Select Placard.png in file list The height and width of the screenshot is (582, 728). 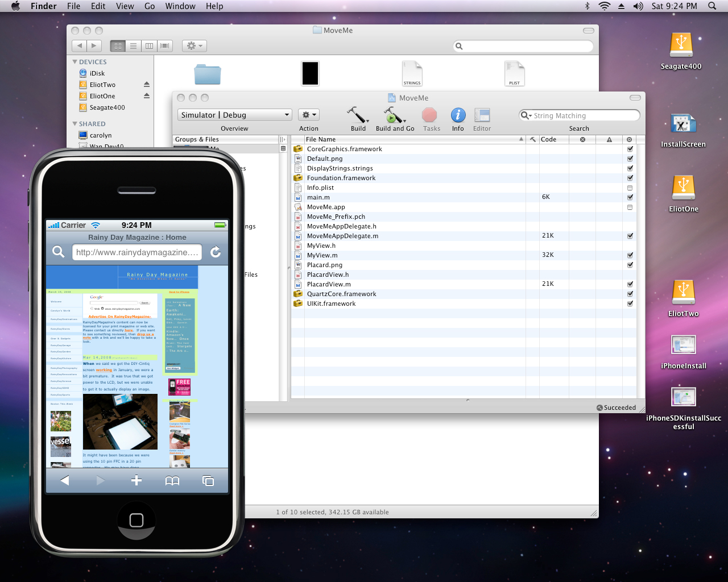point(325,265)
